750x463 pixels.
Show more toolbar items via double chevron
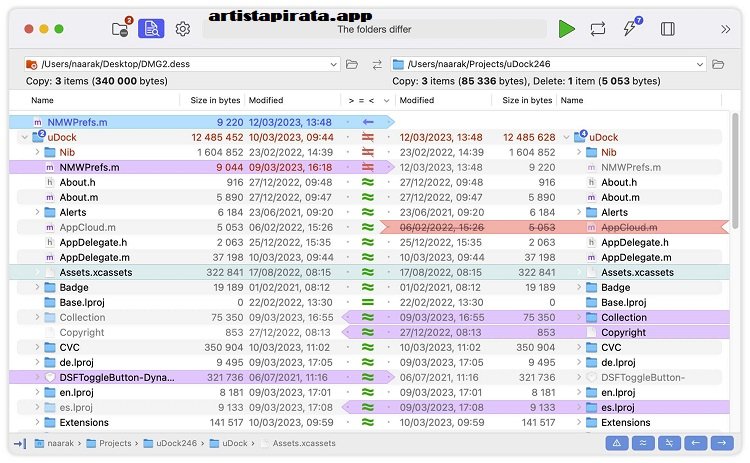tap(725, 29)
